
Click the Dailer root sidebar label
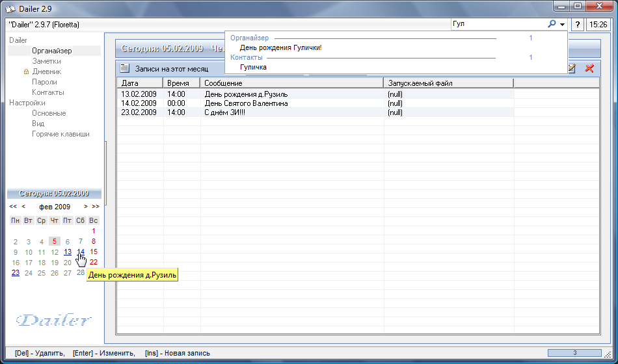[18, 40]
